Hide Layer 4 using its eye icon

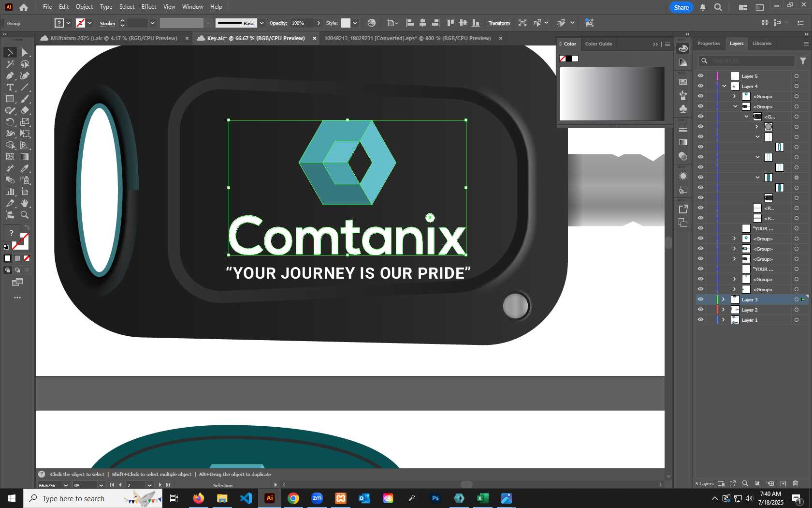click(700, 86)
